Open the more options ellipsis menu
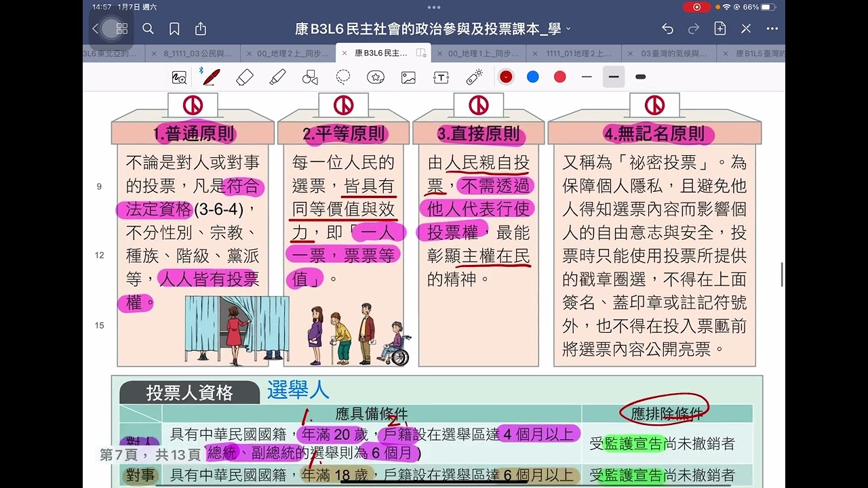 click(772, 28)
